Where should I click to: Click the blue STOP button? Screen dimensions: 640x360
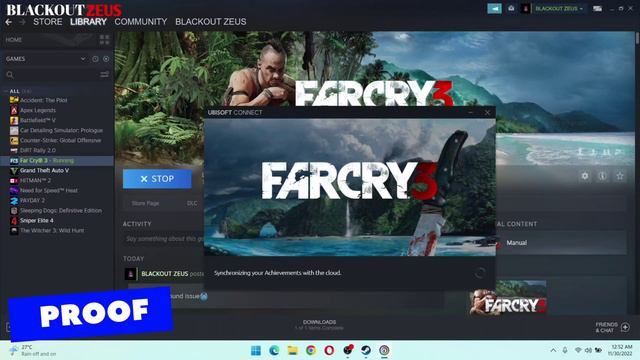[x=157, y=179]
